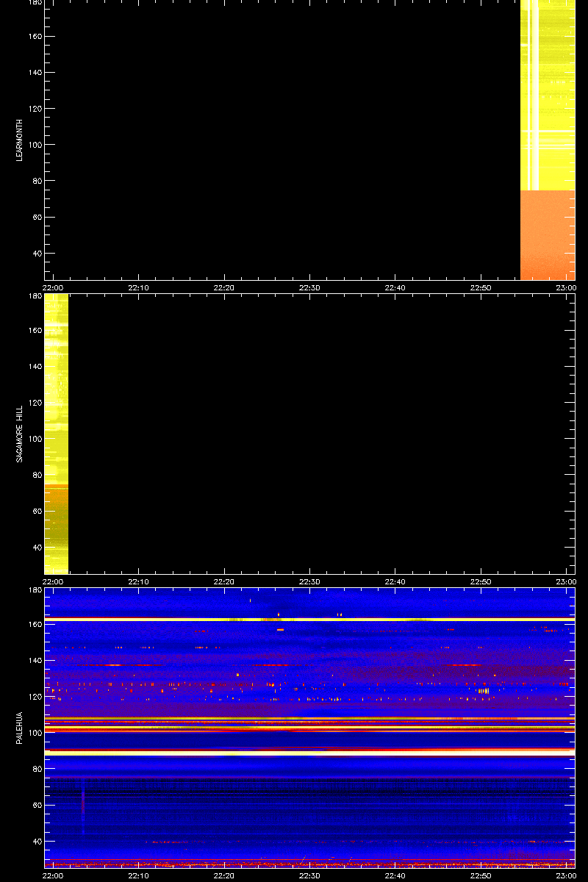Click the 60 frequency tick on Palehua axis

tap(38, 805)
